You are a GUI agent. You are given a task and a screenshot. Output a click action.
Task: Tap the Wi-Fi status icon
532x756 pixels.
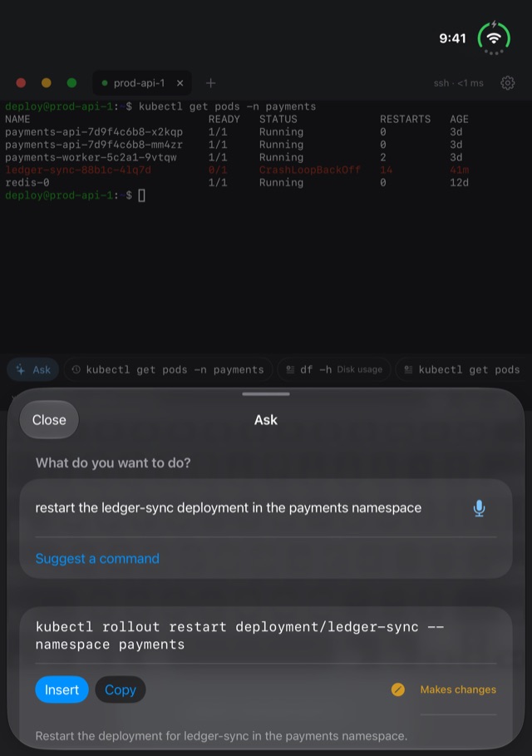494,37
